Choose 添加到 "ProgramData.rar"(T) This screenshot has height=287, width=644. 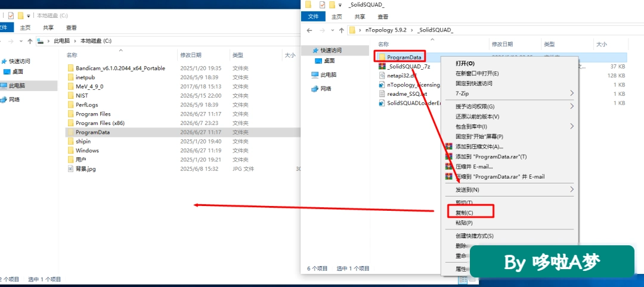pos(491,157)
